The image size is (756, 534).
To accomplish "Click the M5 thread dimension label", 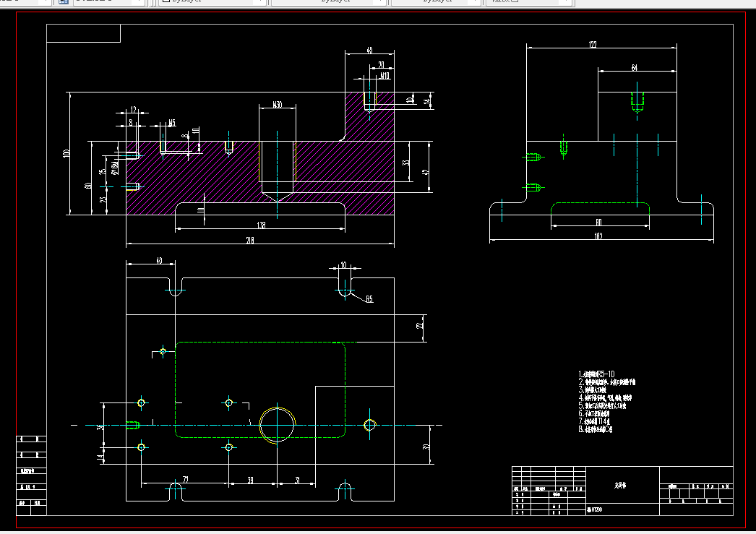I will (172, 123).
